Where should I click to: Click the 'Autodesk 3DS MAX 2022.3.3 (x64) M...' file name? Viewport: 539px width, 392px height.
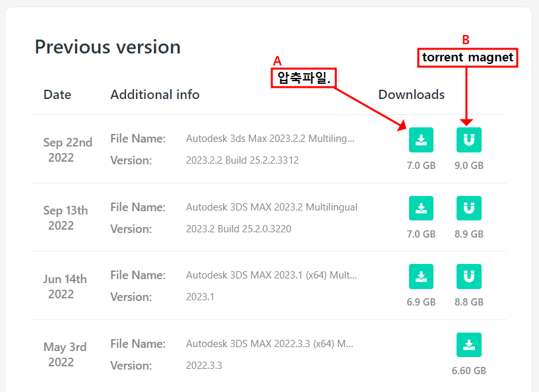coord(269,344)
